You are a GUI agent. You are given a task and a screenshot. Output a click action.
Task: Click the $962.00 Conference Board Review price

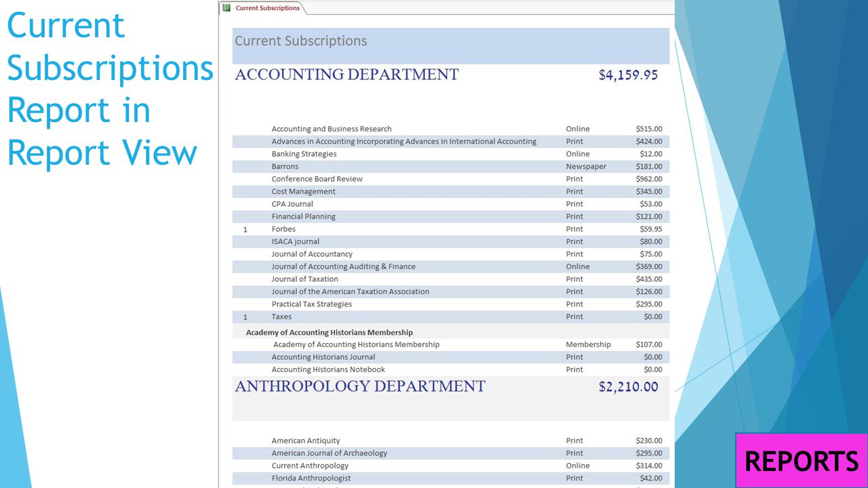(649, 179)
